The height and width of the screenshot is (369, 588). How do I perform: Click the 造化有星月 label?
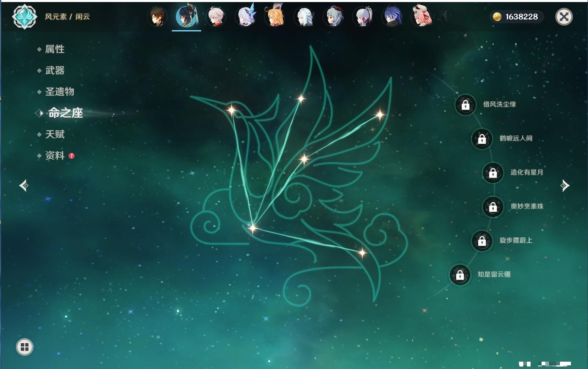pos(527,172)
